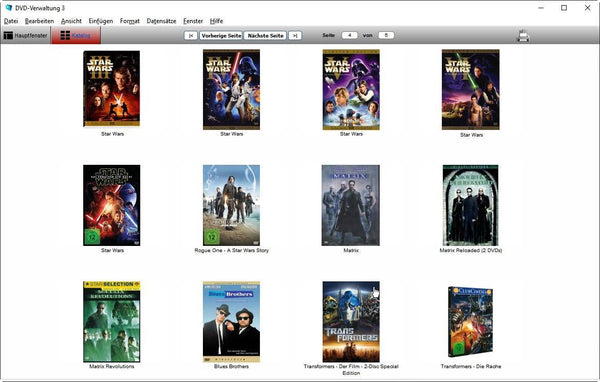Screen dimensions: 600x382
Task: Select the Star Wars Episode VI cover
Action: coord(471,89)
